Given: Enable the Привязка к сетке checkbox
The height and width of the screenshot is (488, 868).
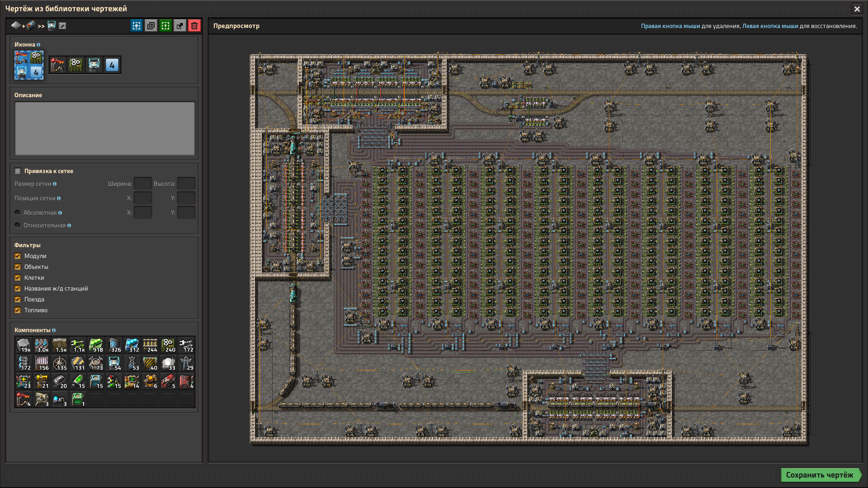Looking at the screenshot, I should 18,171.
